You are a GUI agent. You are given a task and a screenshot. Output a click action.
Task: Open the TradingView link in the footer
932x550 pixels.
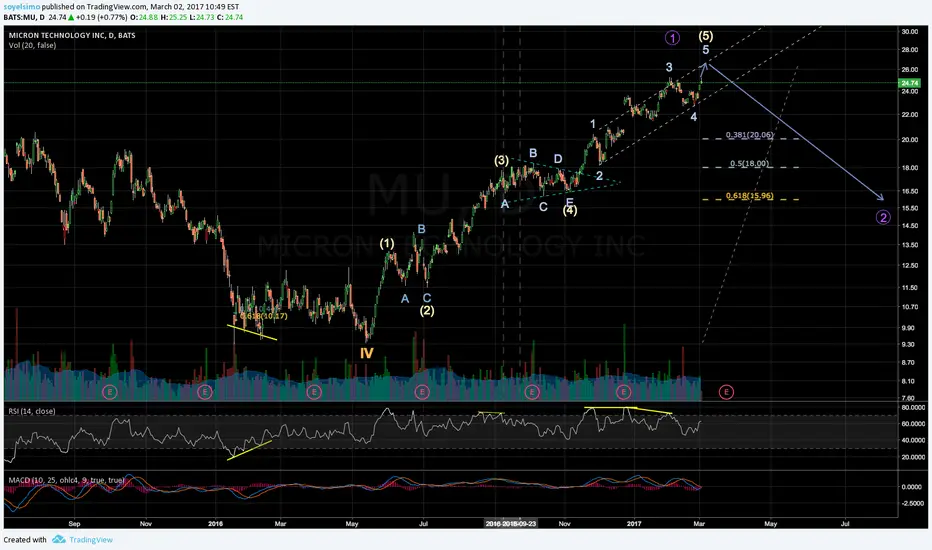91,540
